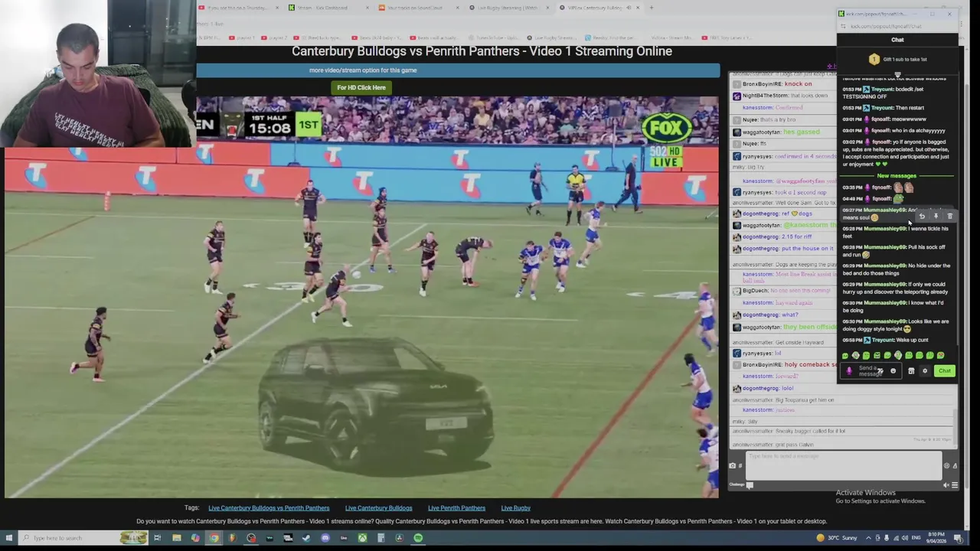
Task: Click the pin icon on hovered Kick message
Action: pos(936,217)
